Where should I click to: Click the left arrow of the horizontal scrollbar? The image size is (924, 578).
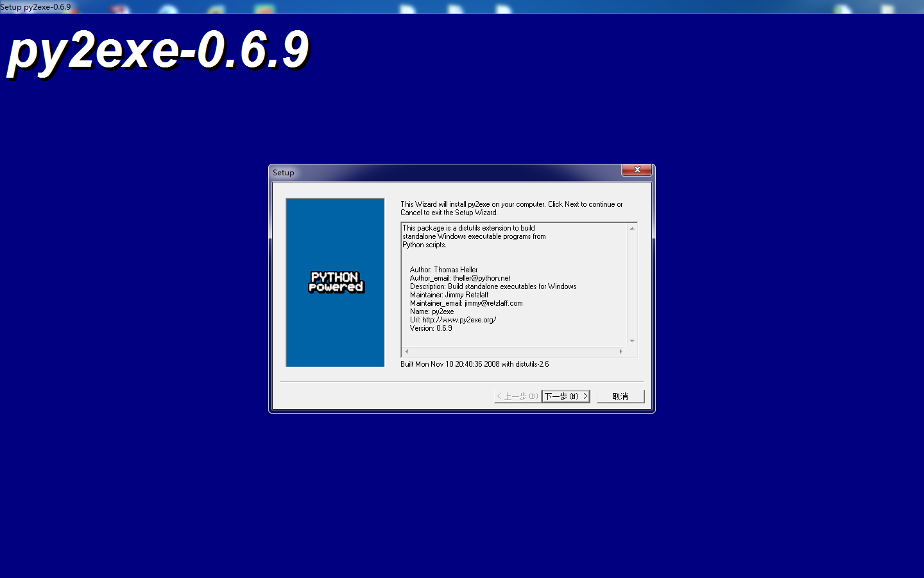(406, 351)
